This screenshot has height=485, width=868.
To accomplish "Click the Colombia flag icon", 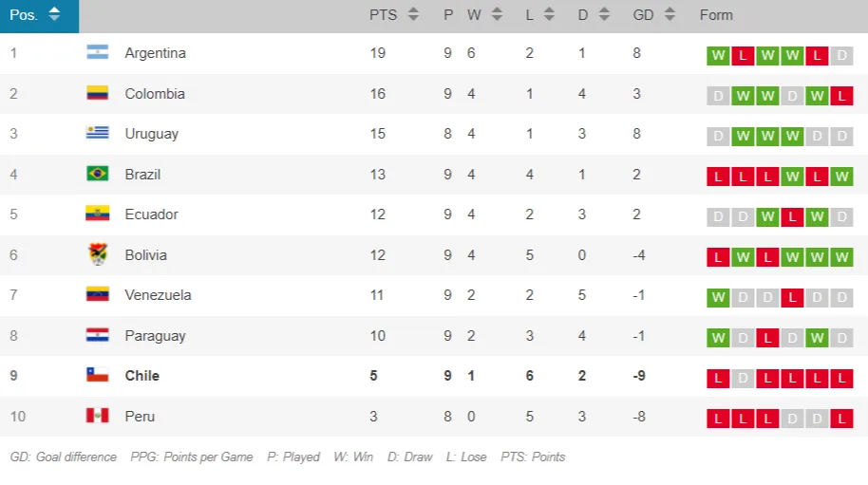I will click(97, 94).
